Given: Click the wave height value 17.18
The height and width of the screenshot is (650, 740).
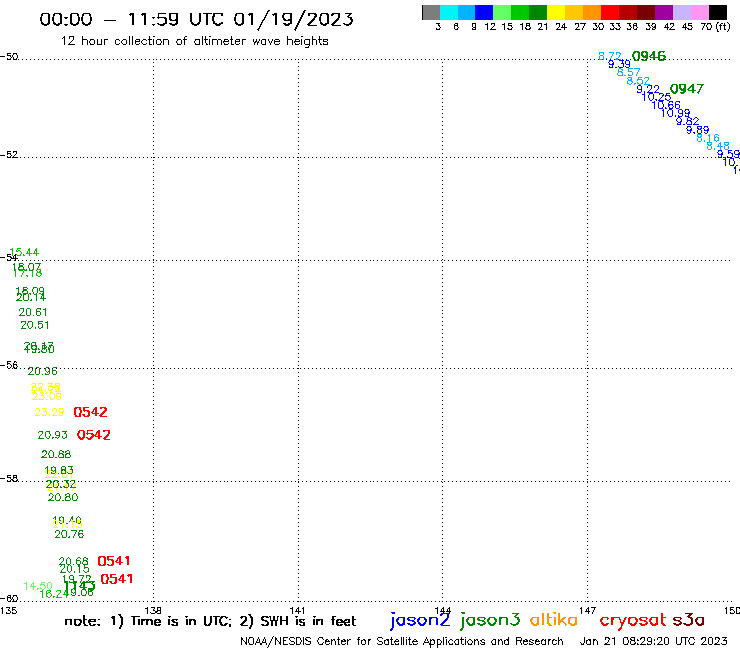Looking at the screenshot, I should pos(27,273).
